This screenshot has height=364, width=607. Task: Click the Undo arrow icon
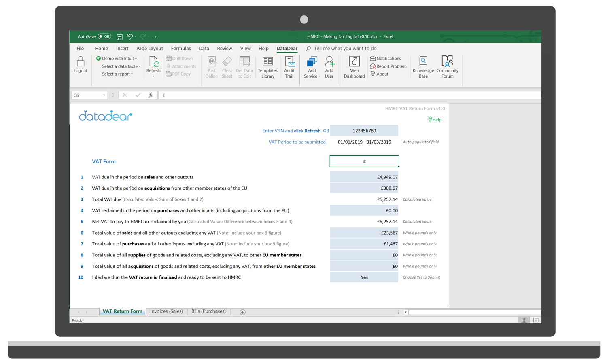(130, 36)
